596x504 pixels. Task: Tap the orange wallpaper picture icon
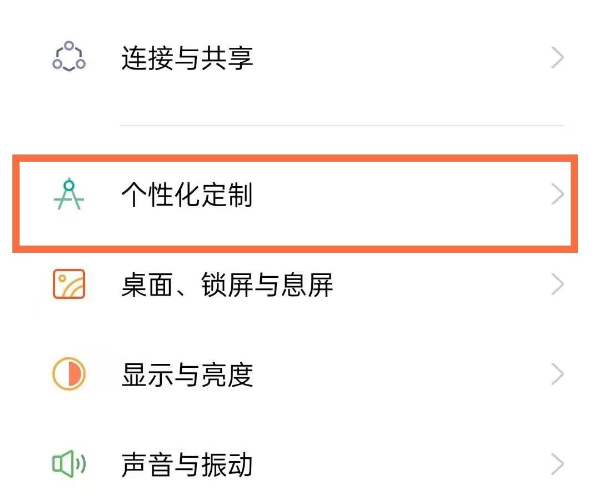(x=69, y=284)
